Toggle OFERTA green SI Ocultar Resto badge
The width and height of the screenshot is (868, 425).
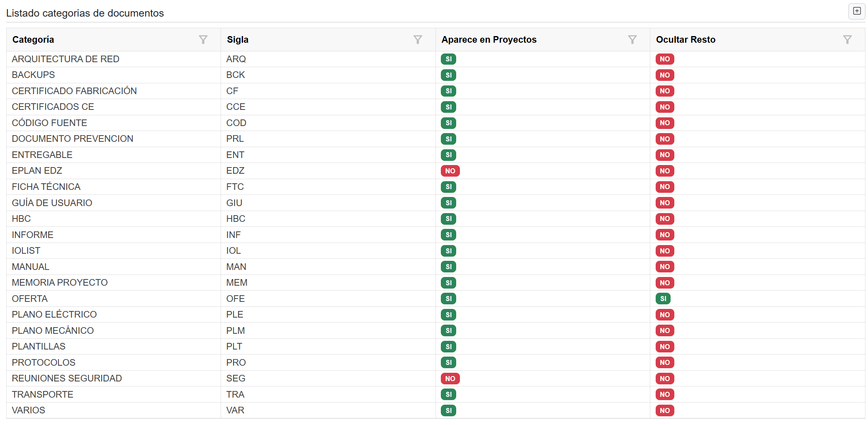663,299
